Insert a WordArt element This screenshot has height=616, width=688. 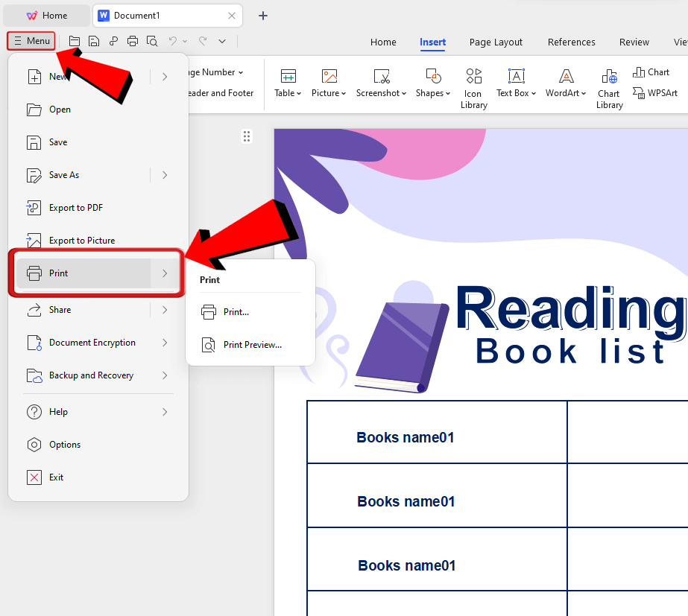coord(565,83)
